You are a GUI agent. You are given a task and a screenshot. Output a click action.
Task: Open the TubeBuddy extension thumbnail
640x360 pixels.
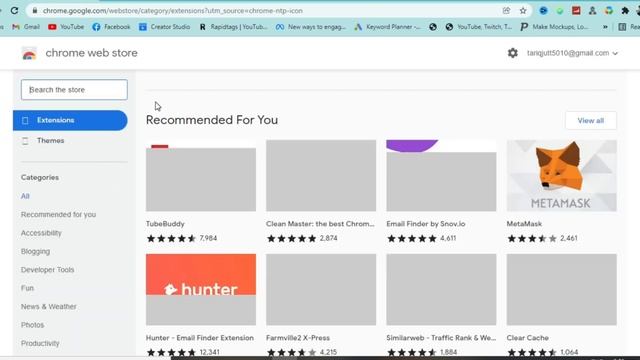tap(201, 176)
